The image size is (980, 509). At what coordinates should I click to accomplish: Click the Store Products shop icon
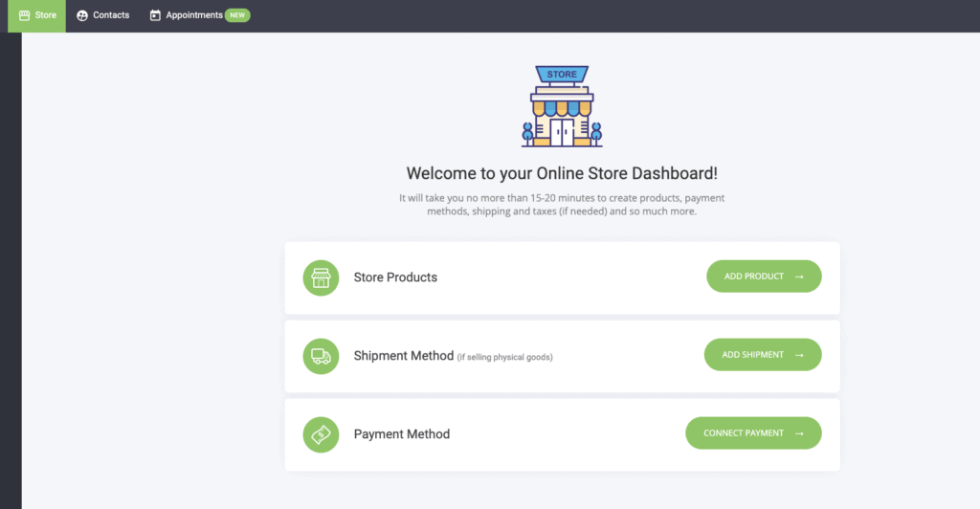click(321, 277)
